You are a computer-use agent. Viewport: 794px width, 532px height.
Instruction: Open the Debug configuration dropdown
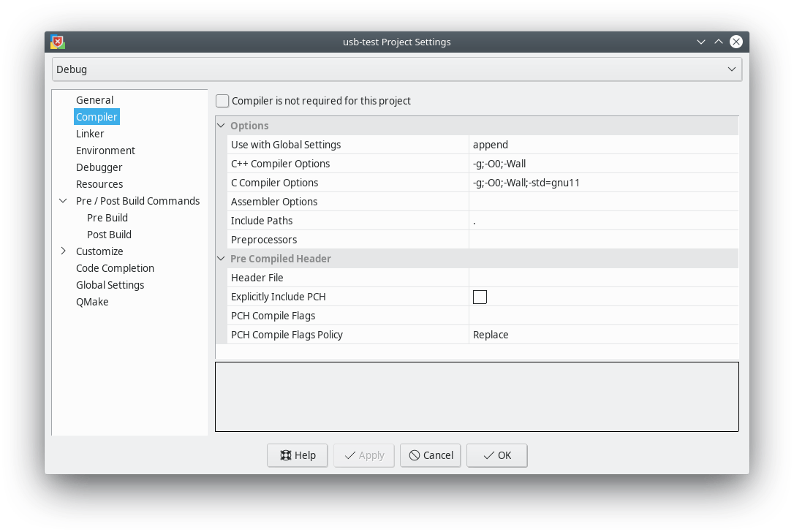(731, 69)
